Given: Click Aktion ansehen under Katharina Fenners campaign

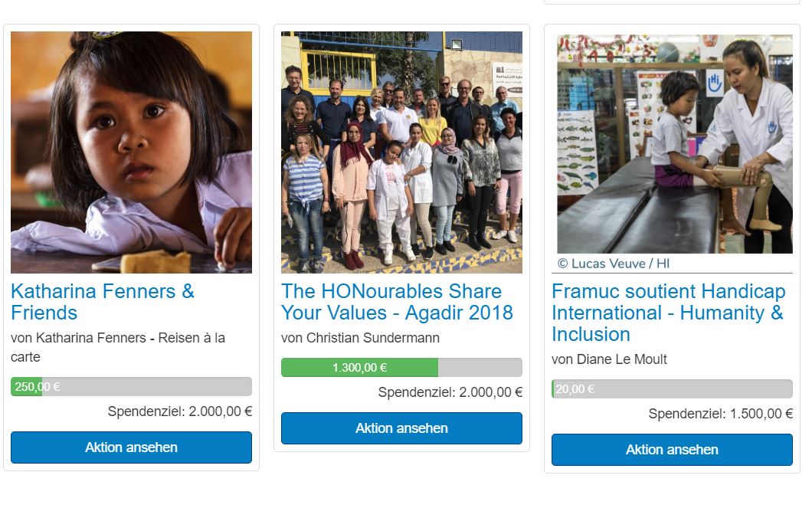Looking at the screenshot, I should point(132,447).
